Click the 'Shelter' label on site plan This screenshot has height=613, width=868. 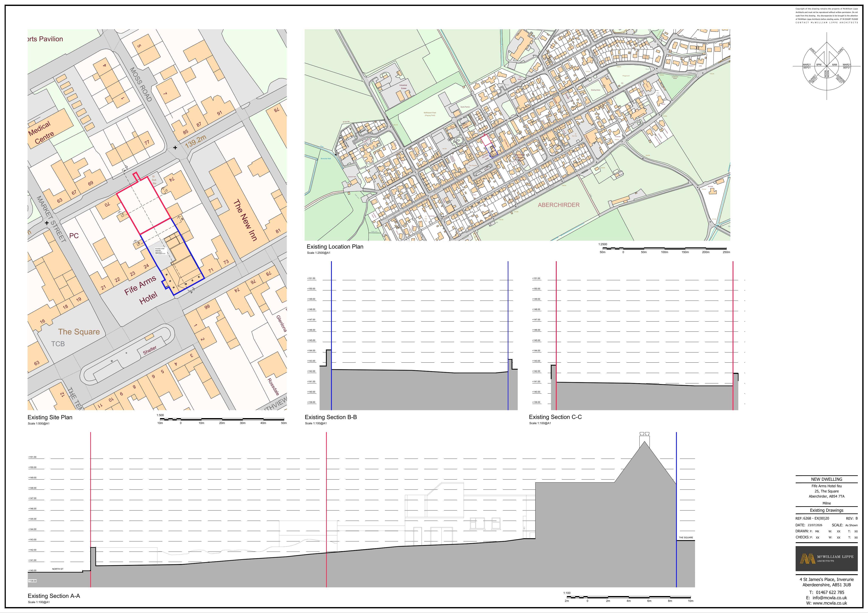pos(150,350)
